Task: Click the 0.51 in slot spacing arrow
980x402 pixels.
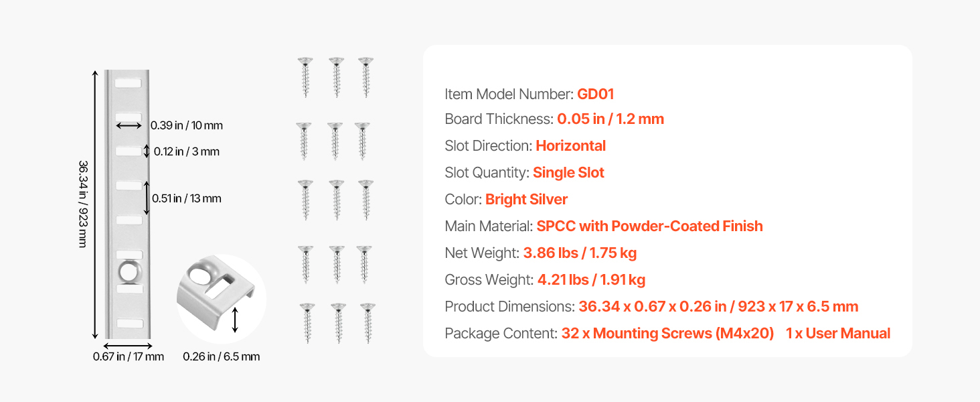Action: coord(147,198)
